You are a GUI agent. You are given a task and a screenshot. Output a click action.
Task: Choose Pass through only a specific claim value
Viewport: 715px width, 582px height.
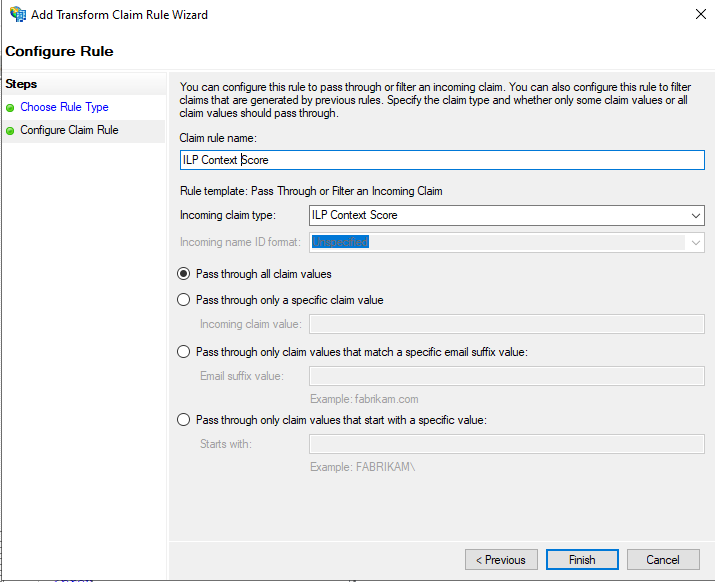click(x=183, y=299)
